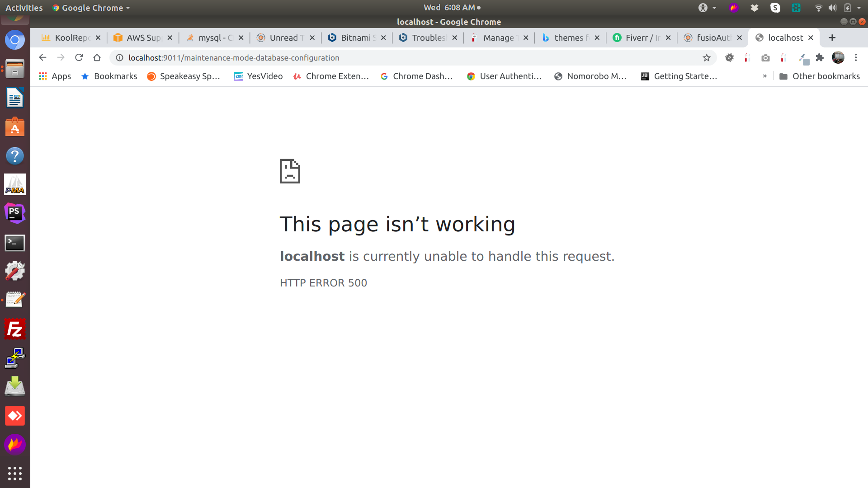Viewport: 868px width, 488px height.
Task: Open the Apps shortcut in bookmarks bar
Action: coord(55,76)
